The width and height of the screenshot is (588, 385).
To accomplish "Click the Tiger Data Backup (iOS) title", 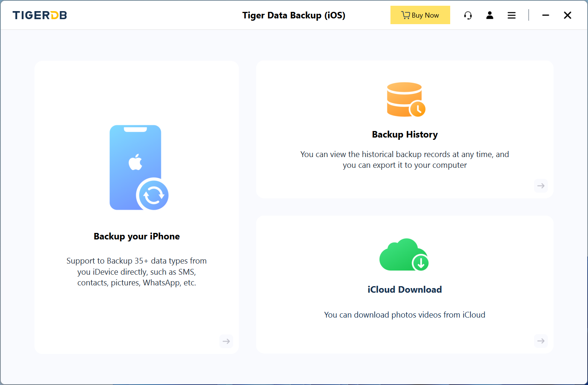I will (294, 15).
